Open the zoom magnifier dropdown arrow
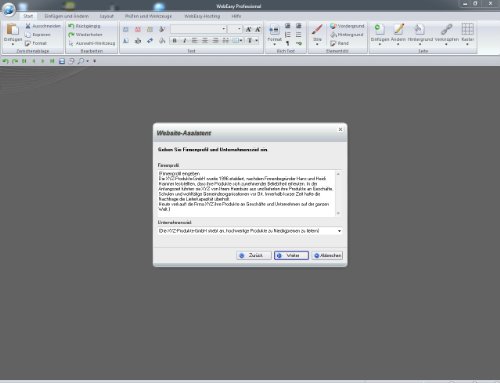The image size is (500, 383). 88,61
